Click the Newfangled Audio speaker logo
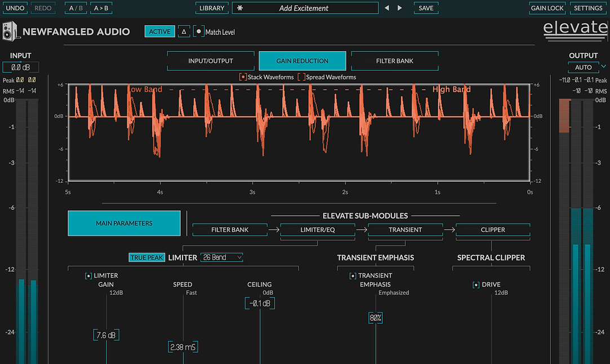This screenshot has width=610, height=364. (10, 32)
